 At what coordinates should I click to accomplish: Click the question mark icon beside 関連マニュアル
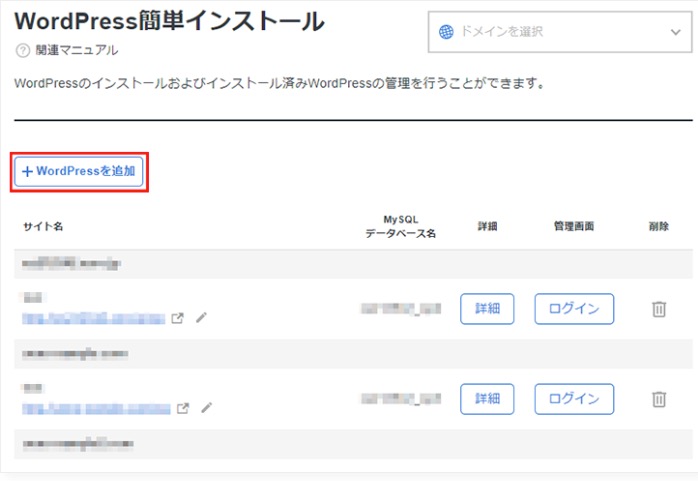pyautogui.click(x=23, y=50)
